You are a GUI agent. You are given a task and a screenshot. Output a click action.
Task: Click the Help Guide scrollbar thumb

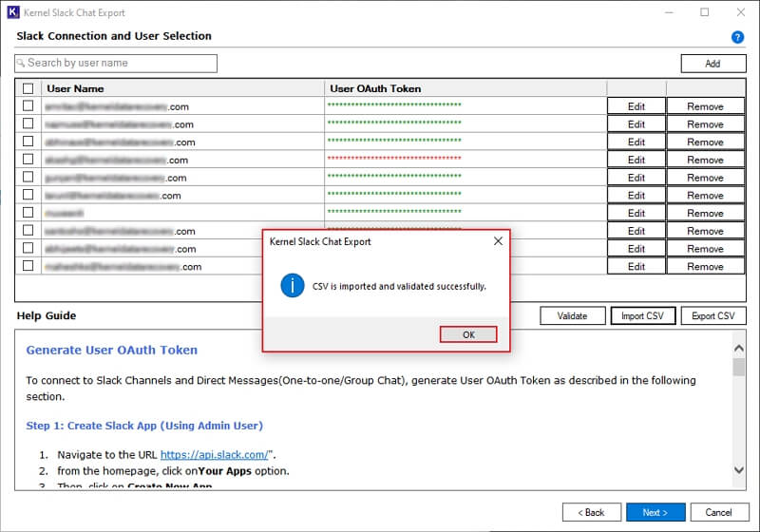point(739,368)
